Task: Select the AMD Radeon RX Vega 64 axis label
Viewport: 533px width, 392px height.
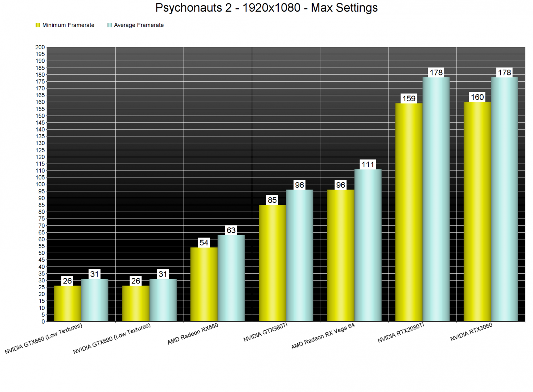Action: point(323,336)
